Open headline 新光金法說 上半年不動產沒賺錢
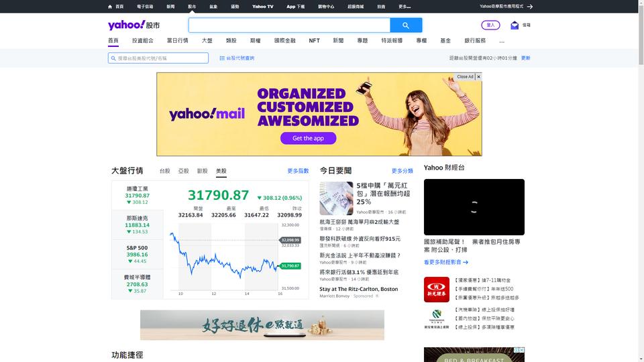The width and height of the screenshot is (644, 362). [x=360, y=255]
